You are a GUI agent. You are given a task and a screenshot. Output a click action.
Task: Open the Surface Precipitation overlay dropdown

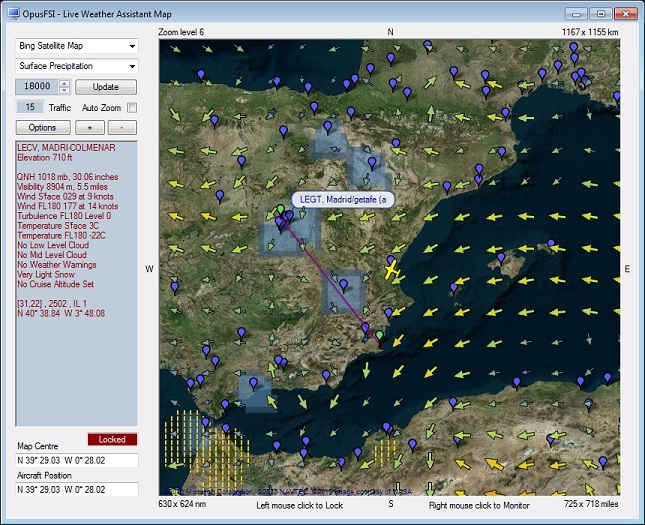click(x=77, y=66)
